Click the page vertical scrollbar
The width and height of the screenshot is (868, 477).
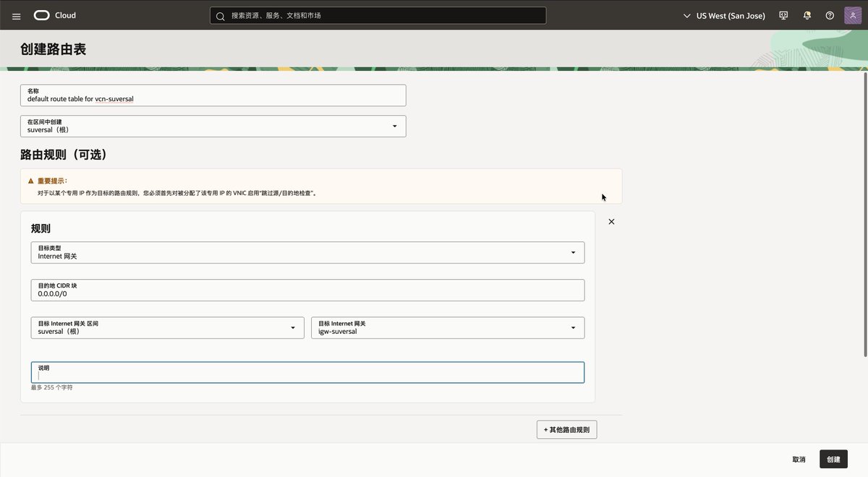pyautogui.click(x=866, y=213)
